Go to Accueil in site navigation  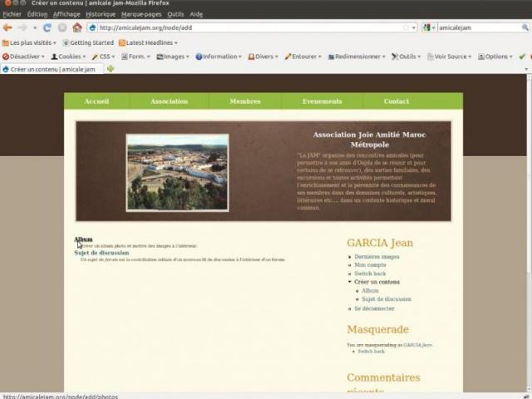pyautogui.click(x=96, y=101)
